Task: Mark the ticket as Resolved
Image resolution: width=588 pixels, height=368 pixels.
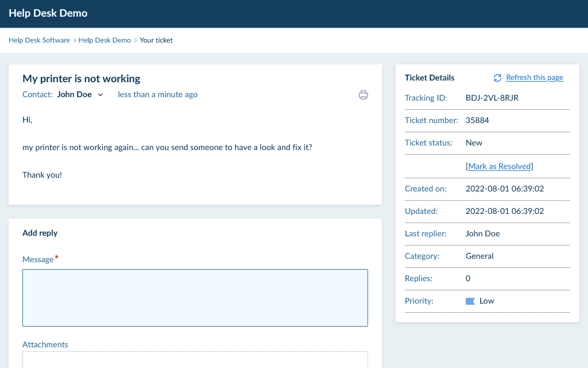Action: click(x=499, y=166)
